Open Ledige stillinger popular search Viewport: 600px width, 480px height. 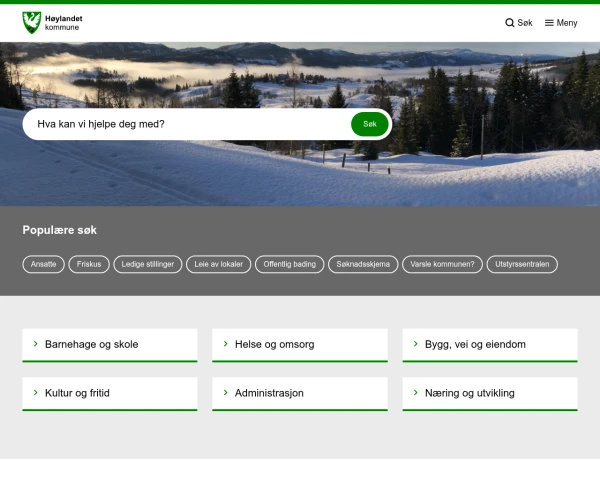click(x=148, y=265)
